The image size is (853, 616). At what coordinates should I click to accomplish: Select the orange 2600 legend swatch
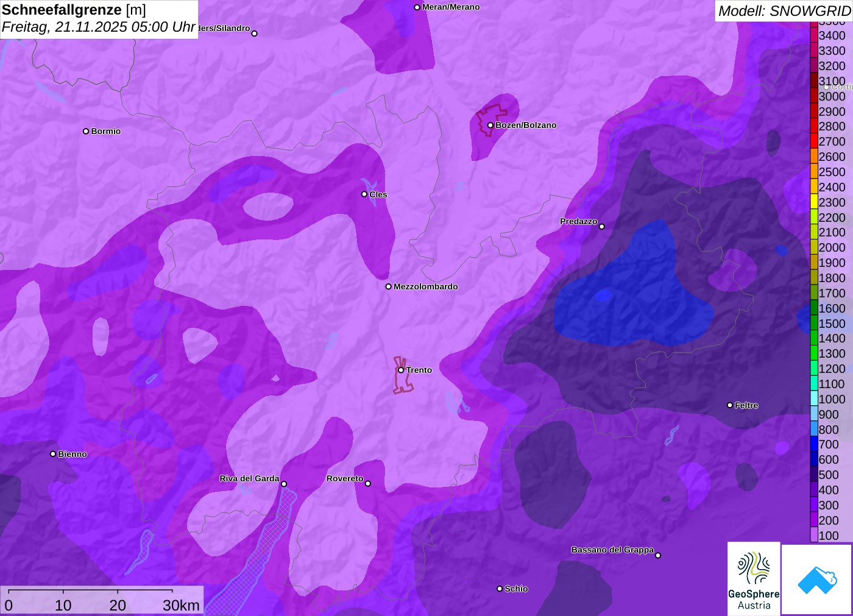click(x=813, y=157)
